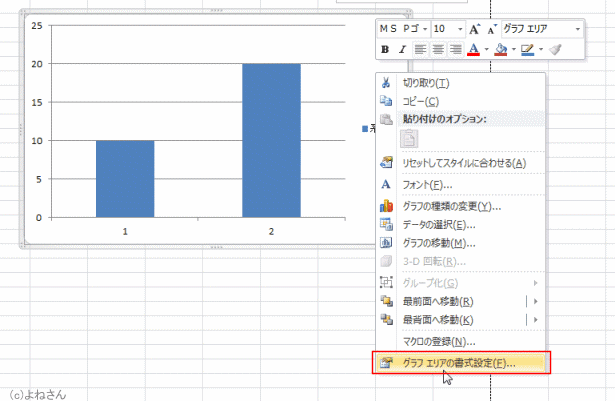The height and width of the screenshot is (401, 615).
Task: Apply shape outline pen color
Action: tap(528, 49)
